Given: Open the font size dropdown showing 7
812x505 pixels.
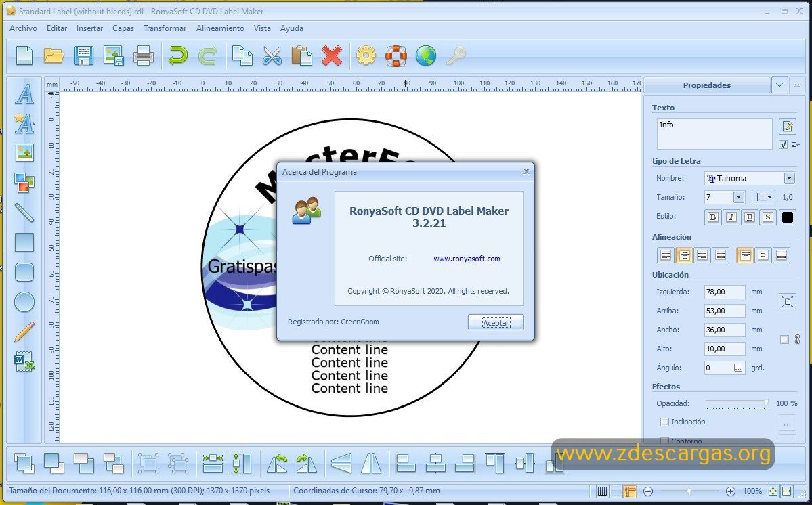Looking at the screenshot, I should click(738, 197).
